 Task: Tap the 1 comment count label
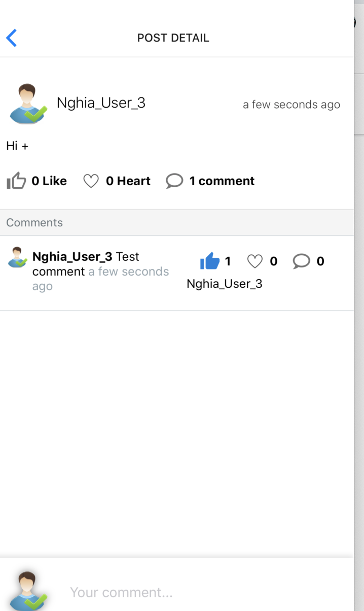[222, 181]
